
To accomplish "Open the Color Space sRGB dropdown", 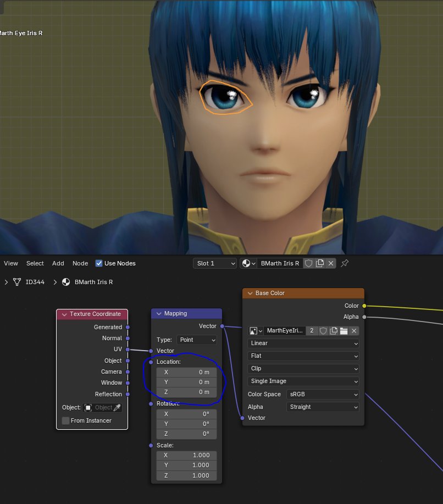I will click(x=323, y=395).
